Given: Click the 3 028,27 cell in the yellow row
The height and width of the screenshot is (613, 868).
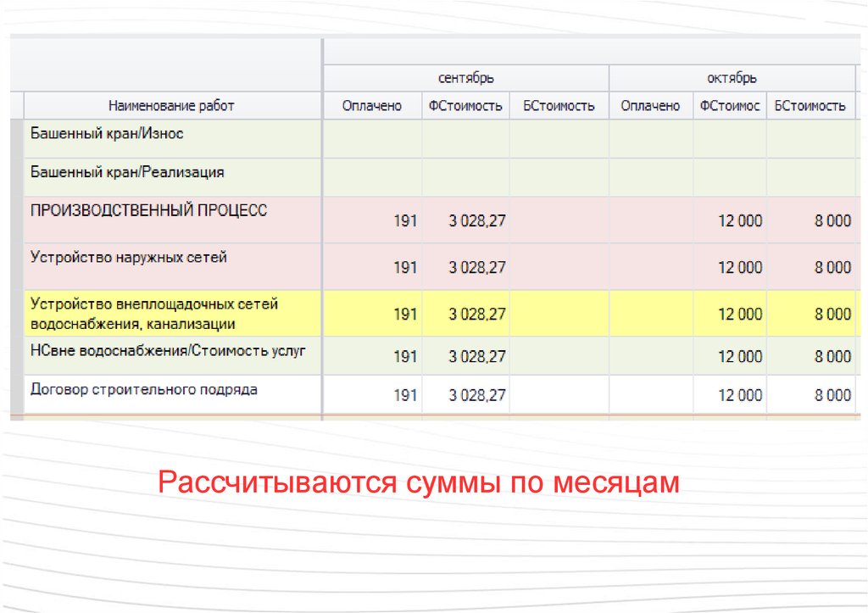Looking at the screenshot, I should (x=477, y=315).
